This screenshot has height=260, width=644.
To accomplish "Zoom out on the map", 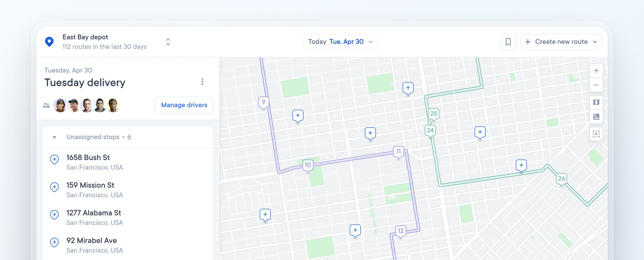I will [596, 85].
